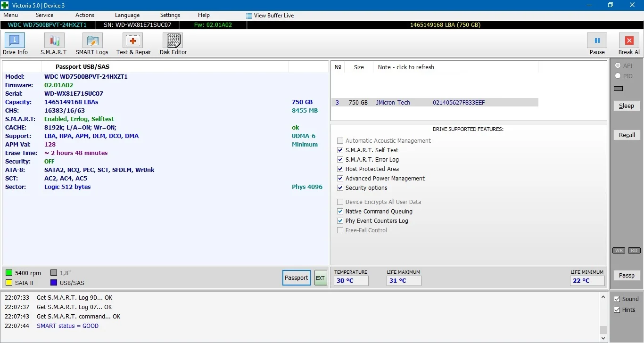The image size is (644, 343).
Task: Click the APM Val 128 value
Action: click(x=50, y=145)
